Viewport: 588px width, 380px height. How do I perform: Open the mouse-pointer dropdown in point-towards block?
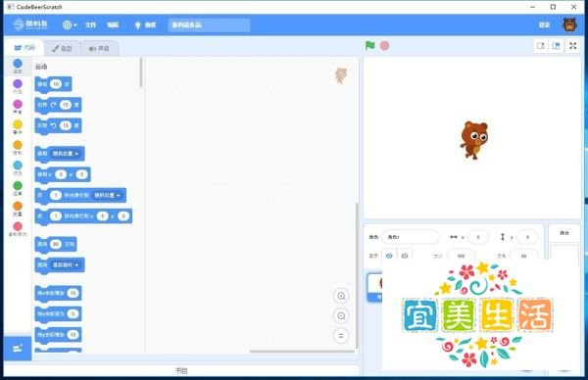[x=66, y=265]
